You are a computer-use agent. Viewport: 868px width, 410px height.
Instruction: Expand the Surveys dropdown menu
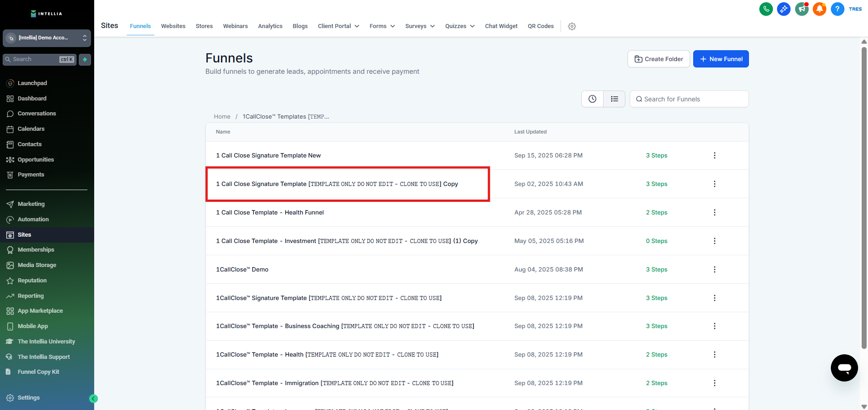click(x=420, y=26)
